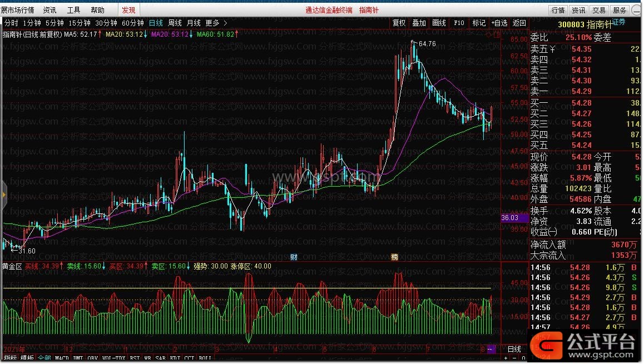Click the 资讯 button at top right

click(x=579, y=10)
